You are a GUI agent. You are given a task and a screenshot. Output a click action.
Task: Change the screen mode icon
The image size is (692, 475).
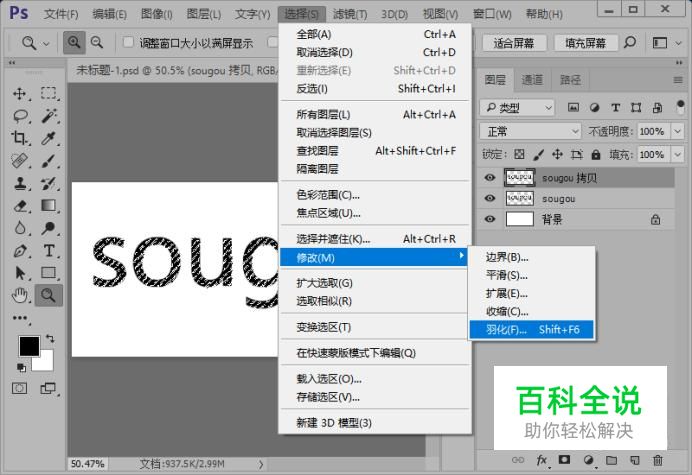[x=48, y=388]
